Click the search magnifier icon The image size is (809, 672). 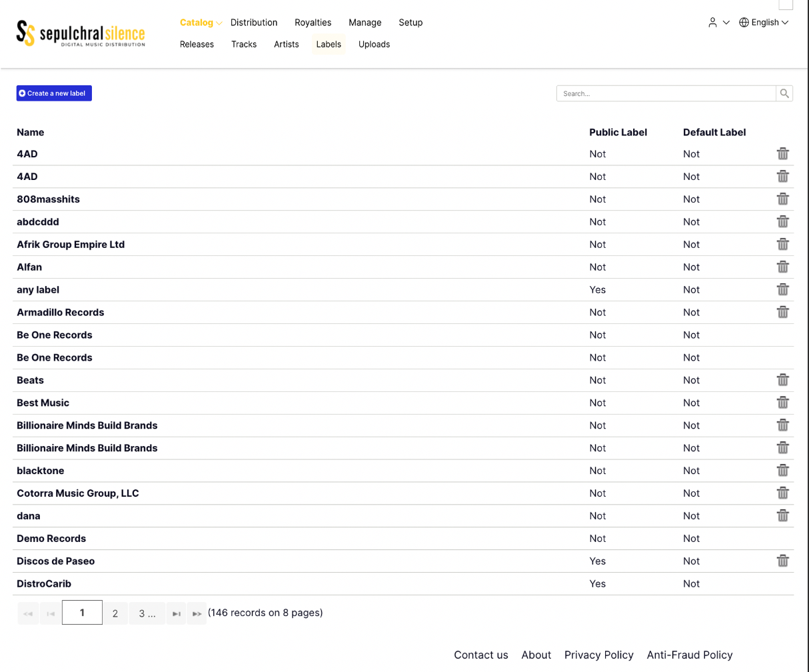pyautogui.click(x=784, y=93)
